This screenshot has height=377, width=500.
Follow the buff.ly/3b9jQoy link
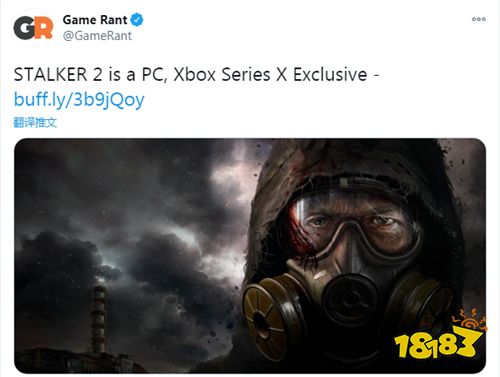point(79,99)
